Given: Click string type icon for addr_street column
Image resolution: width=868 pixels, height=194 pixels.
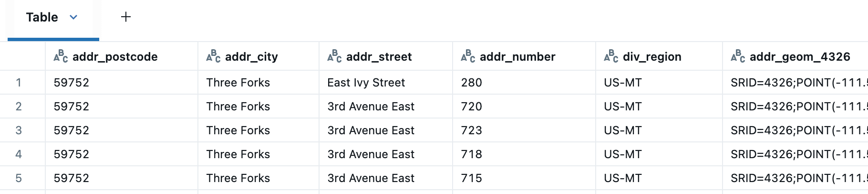Looking at the screenshot, I should [334, 56].
